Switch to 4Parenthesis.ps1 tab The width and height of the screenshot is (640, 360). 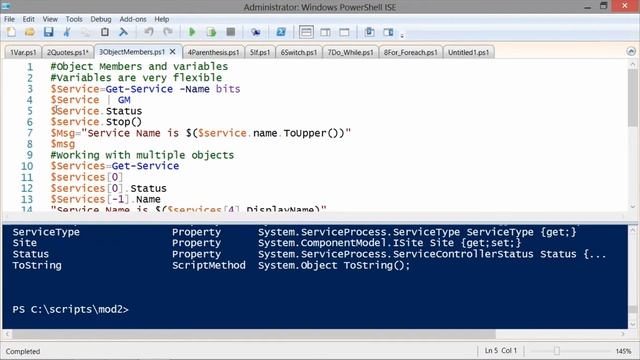click(213, 52)
